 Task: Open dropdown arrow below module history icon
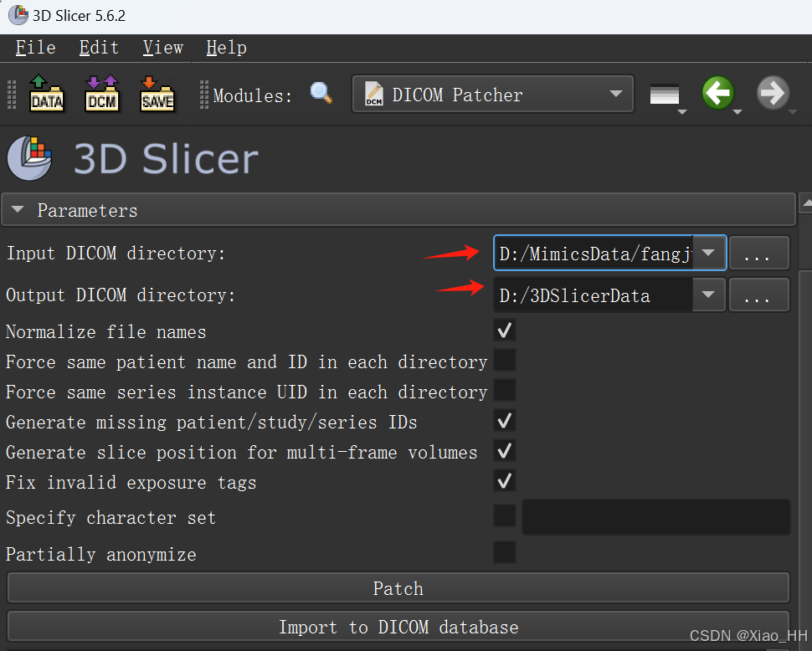click(682, 112)
